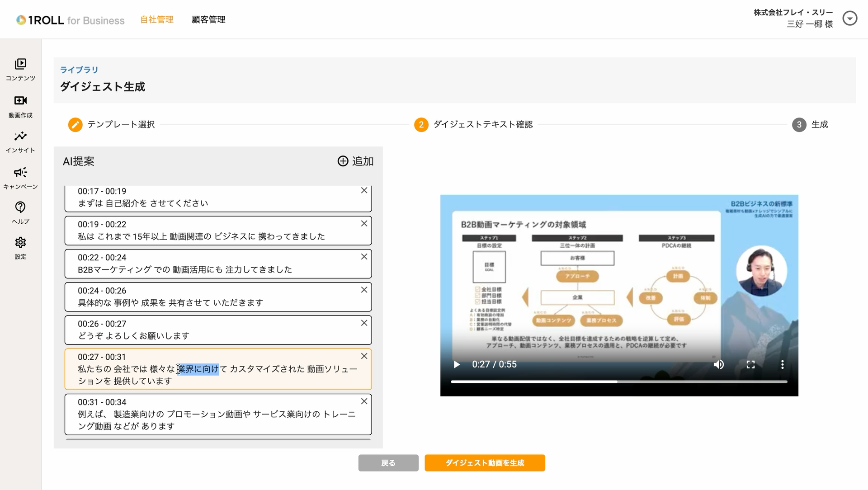Open video player more options menu
The height and width of the screenshot is (490, 868).
782,365
